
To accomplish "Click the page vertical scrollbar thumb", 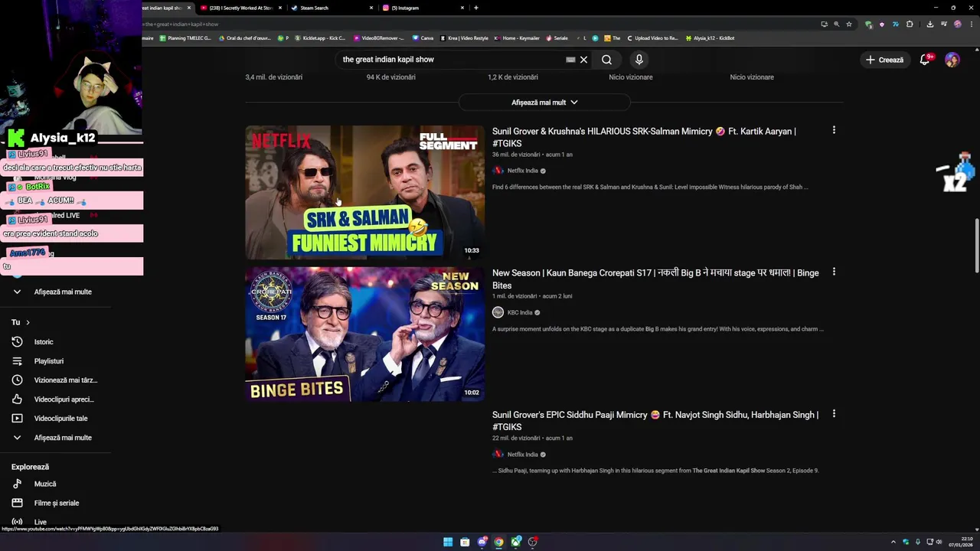I will (x=976, y=245).
